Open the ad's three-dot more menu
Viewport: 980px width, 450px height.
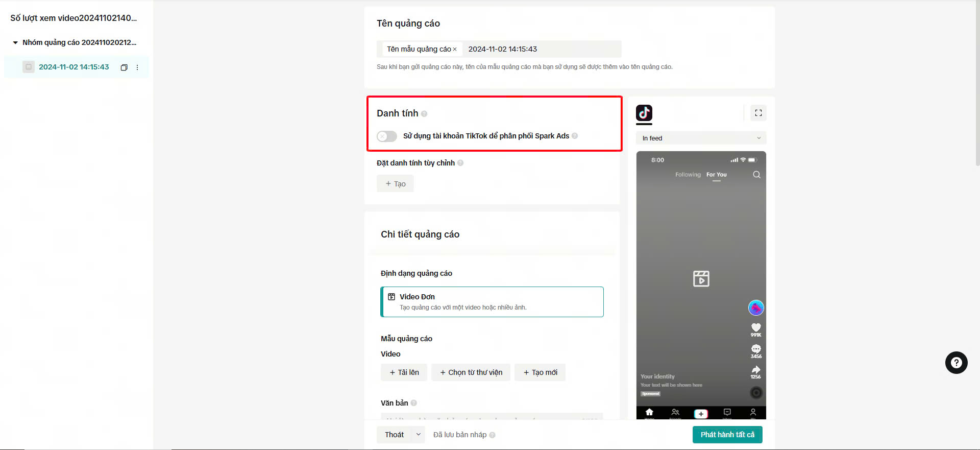pyautogui.click(x=137, y=67)
